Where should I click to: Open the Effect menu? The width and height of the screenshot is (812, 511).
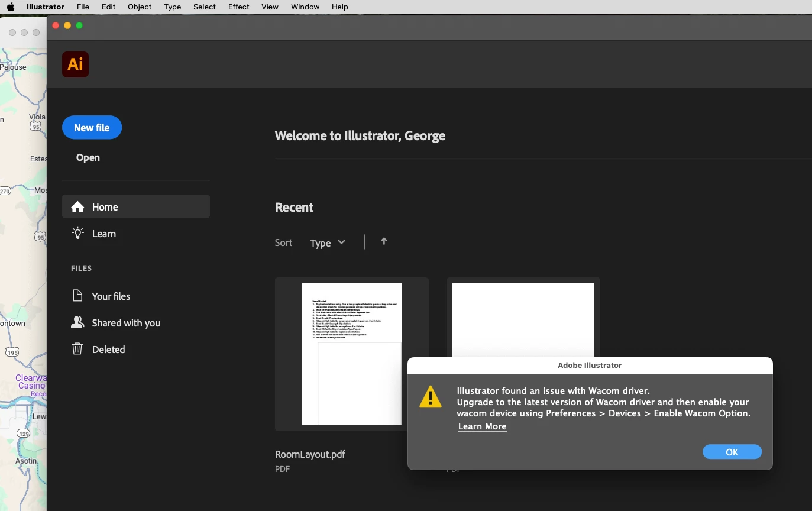[239, 7]
